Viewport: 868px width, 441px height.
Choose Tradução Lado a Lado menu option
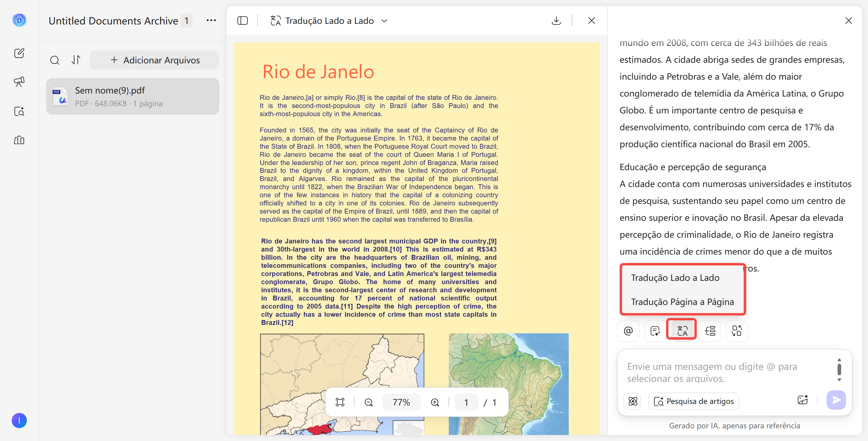pos(675,278)
